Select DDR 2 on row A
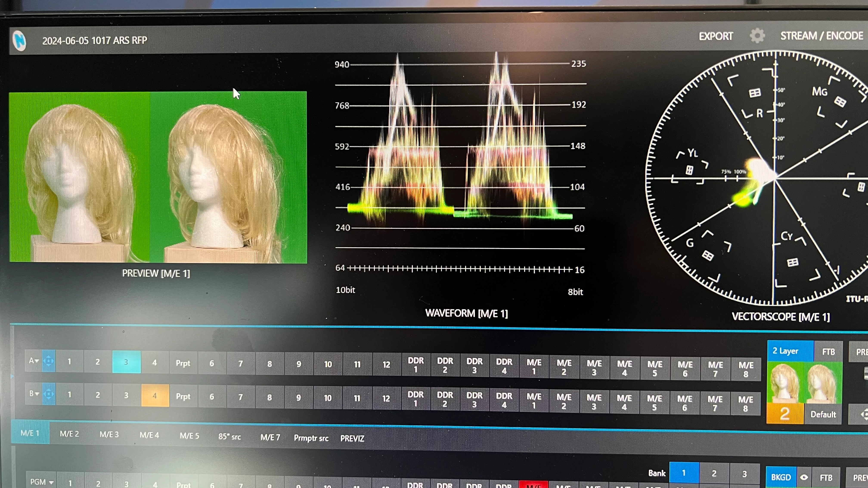868x488 pixels. click(445, 365)
